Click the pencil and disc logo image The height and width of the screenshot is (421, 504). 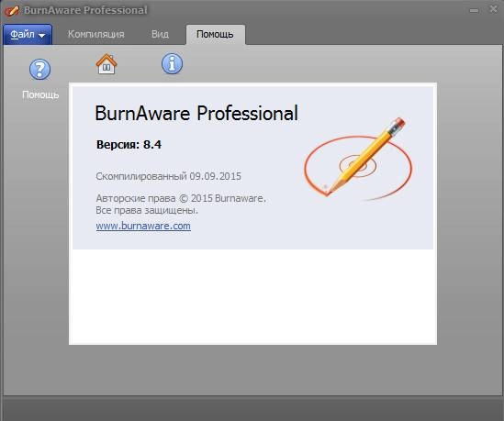[358, 159]
